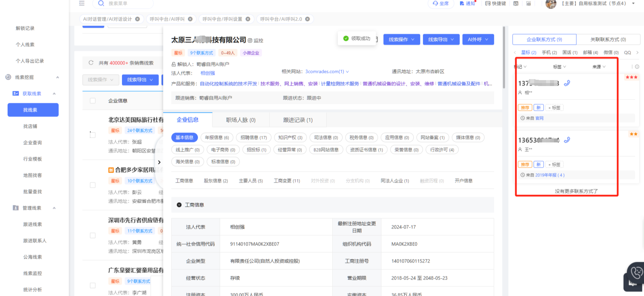Check the box for 合肥多少家居 row

point(93,185)
